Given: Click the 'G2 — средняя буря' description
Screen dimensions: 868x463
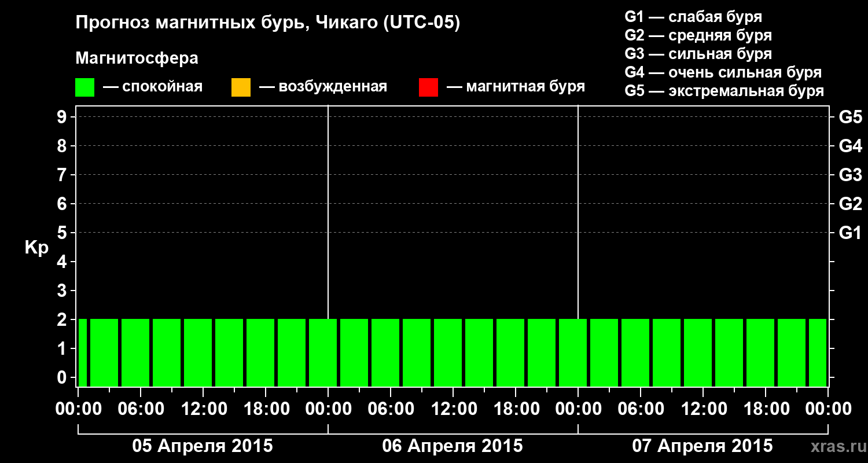Looking at the screenshot, I should click(698, 35).
